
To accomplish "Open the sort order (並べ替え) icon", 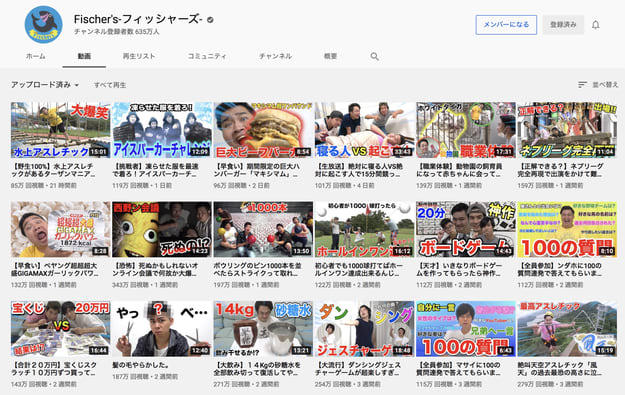I will coord(582,85).
